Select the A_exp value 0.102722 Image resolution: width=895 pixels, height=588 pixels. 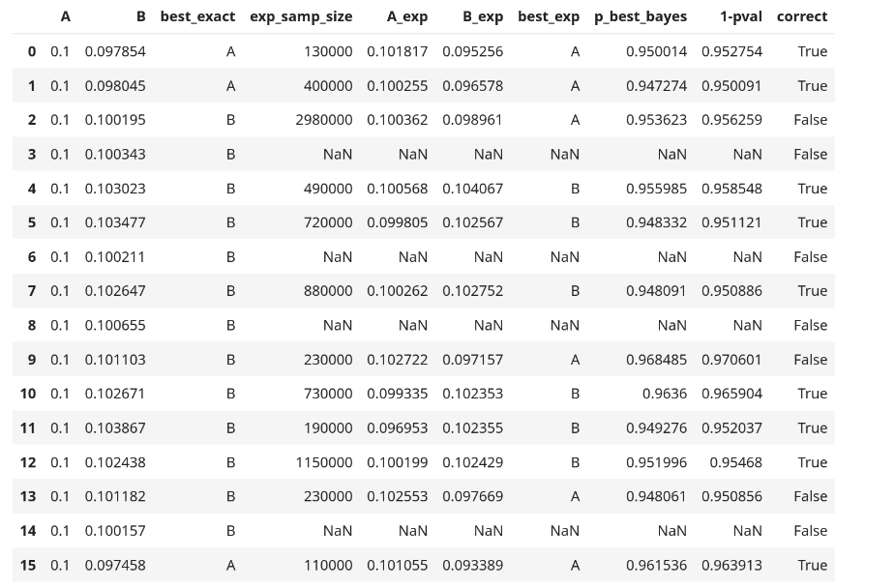(398, 360)
